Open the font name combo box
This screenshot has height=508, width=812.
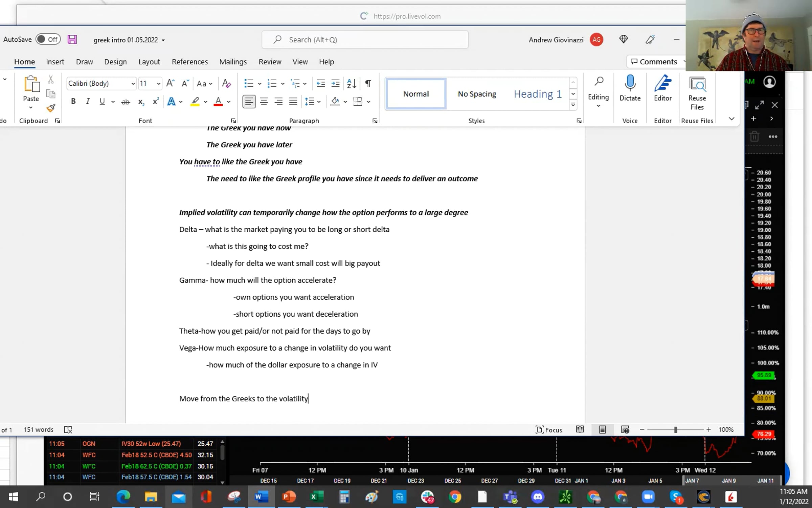[101, 83]
